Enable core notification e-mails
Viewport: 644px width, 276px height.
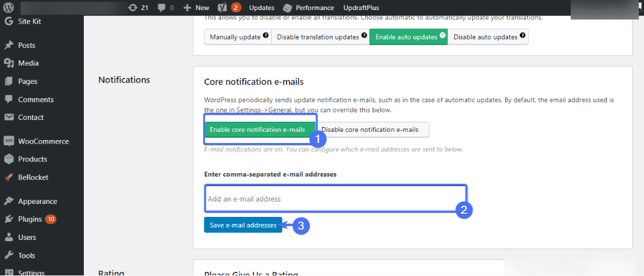(x=261, y=130)
